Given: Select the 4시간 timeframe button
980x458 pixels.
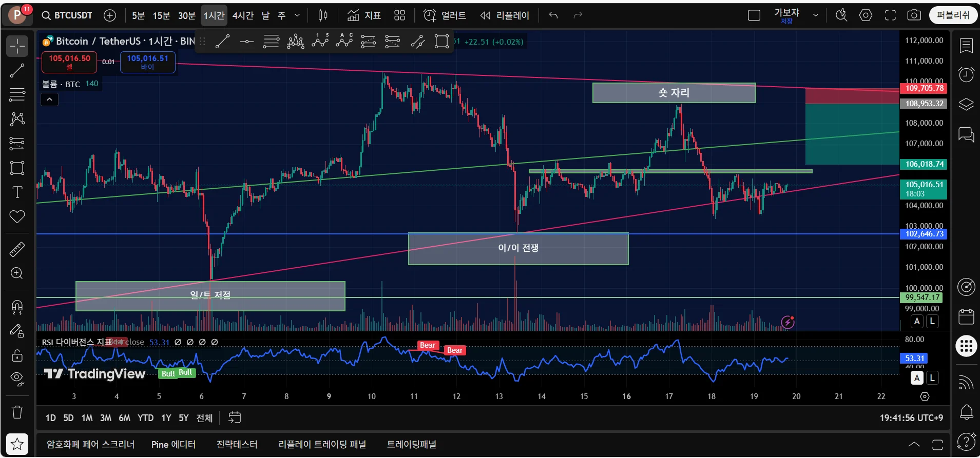Looking at the screenshot, I should 243,15.
